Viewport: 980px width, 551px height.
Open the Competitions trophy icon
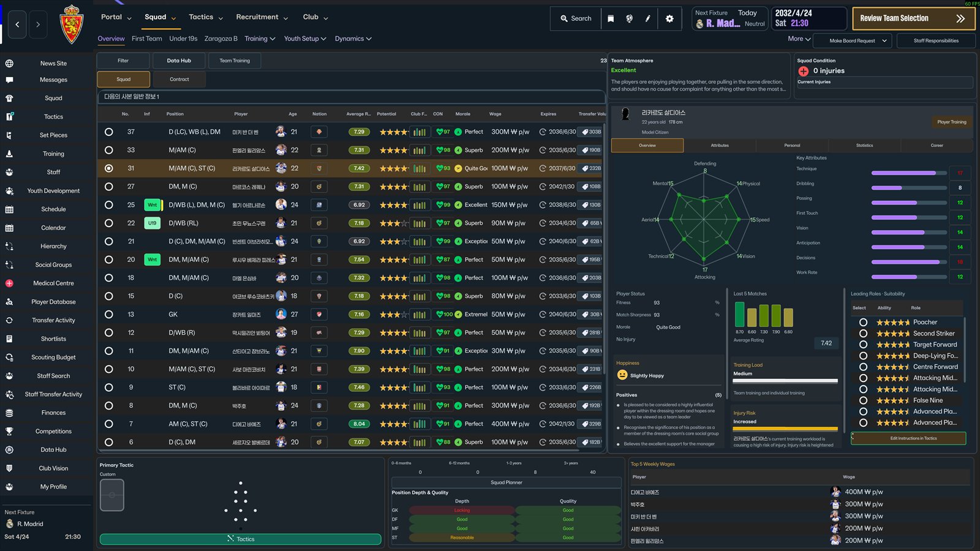point(9,432)
